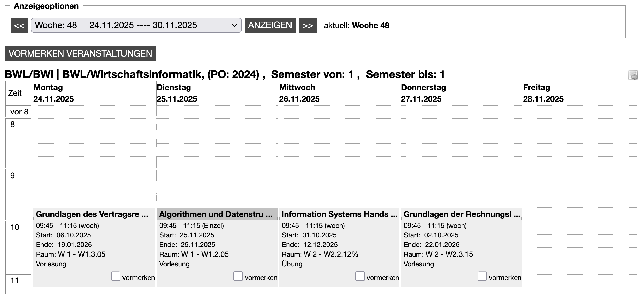Click the Freitag 28.11.2025 column header
The height and width of the screenshot is (294, 644).
pos(543,93)
